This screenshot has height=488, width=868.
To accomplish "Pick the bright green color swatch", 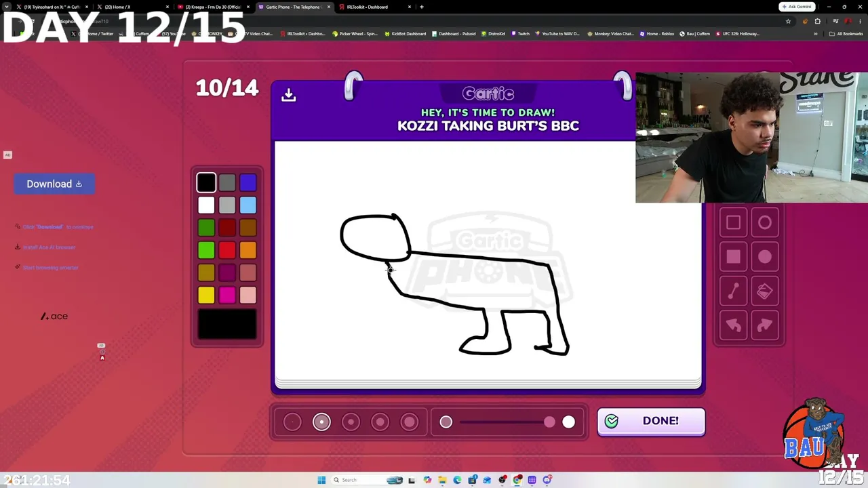I will pos(206,250).
